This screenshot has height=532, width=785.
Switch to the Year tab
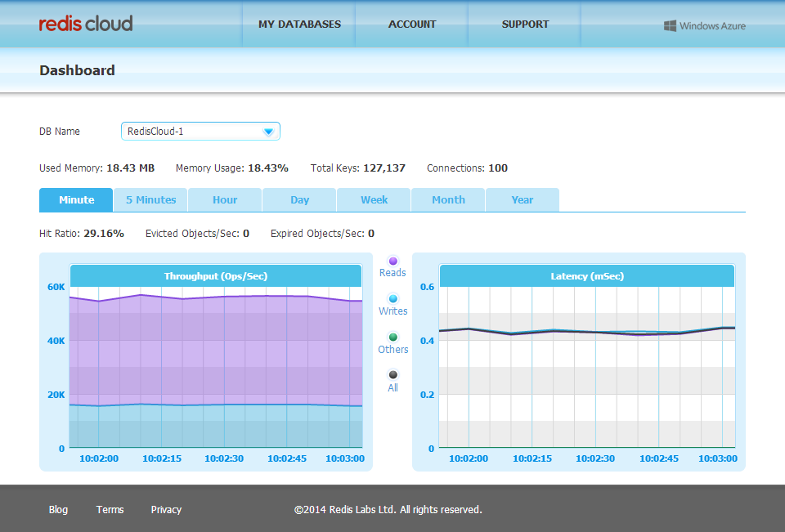point(523,199)
